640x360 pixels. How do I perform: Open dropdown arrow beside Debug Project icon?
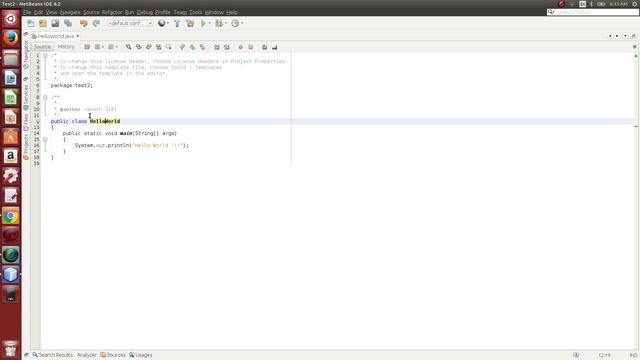click(226, 23)
